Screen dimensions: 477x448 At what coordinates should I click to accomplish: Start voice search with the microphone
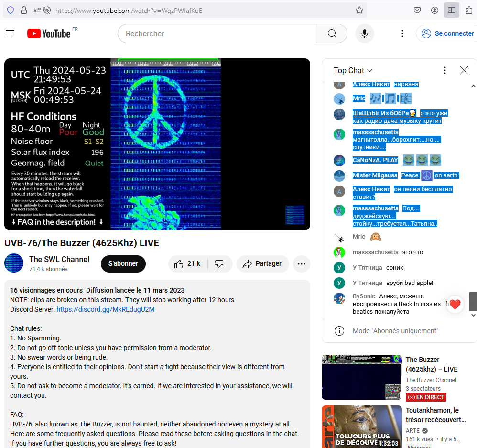[x=365, y=33]
